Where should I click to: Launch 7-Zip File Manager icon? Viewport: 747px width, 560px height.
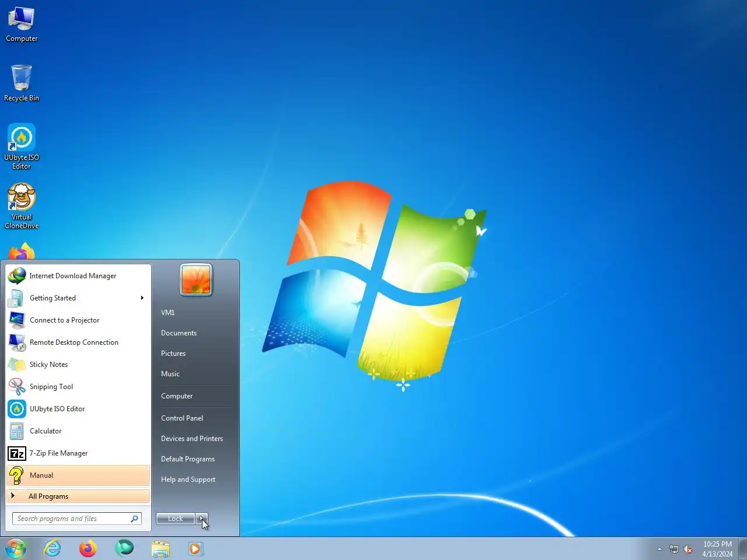tap(17, 453)
